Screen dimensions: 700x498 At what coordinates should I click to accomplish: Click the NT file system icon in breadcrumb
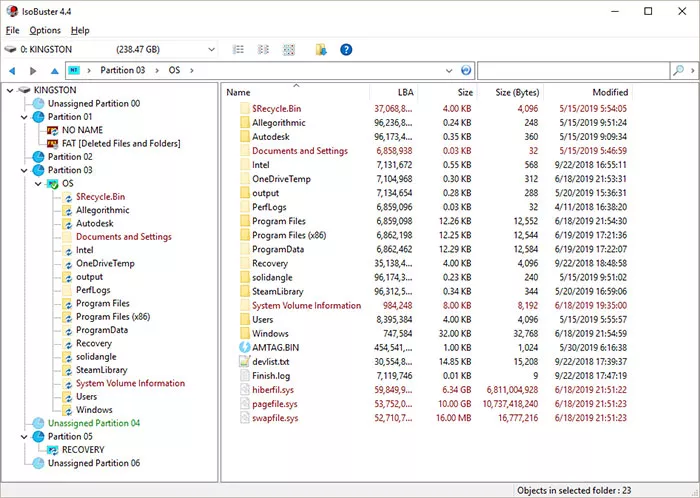point(74,70)
